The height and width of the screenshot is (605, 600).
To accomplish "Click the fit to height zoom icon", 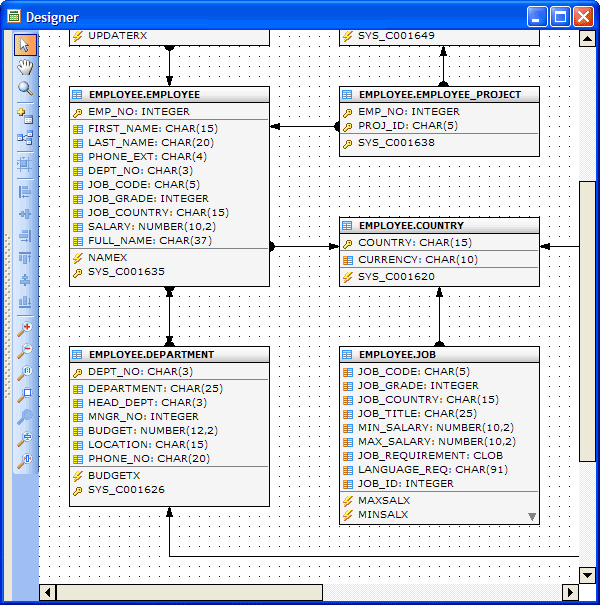I will click(25, 439).
